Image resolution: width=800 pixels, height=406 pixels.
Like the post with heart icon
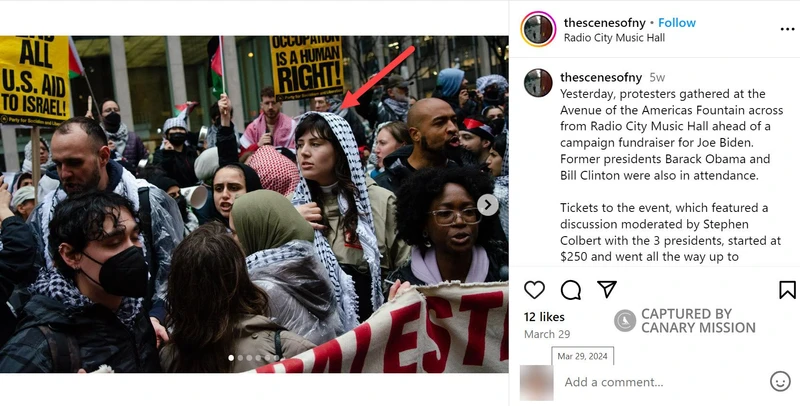tap(534, 290)
